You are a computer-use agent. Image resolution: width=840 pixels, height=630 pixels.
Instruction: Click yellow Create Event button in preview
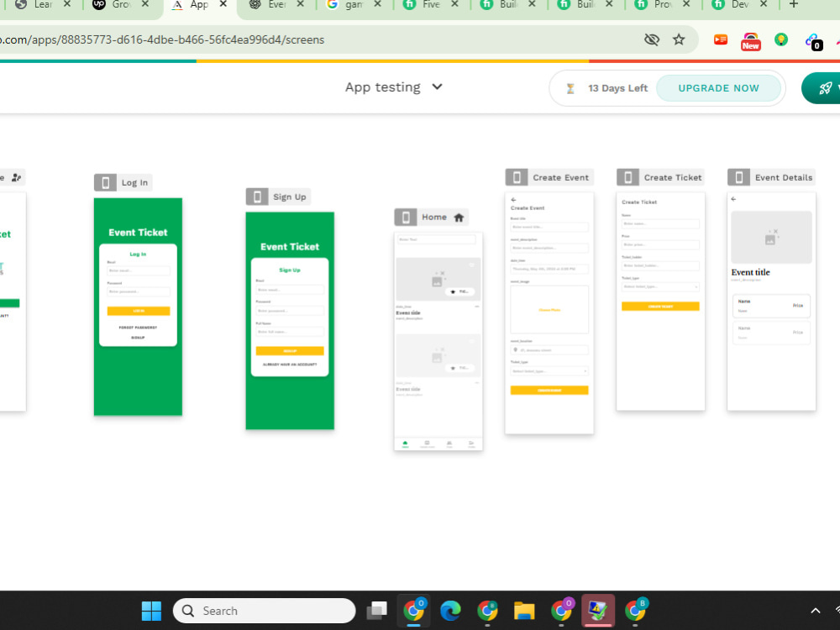point(549,390)
